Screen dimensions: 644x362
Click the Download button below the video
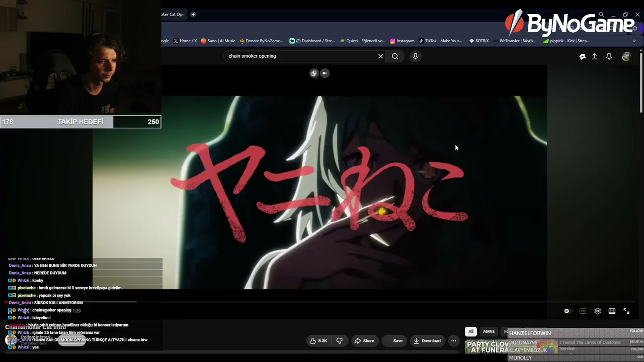[428, 341]
